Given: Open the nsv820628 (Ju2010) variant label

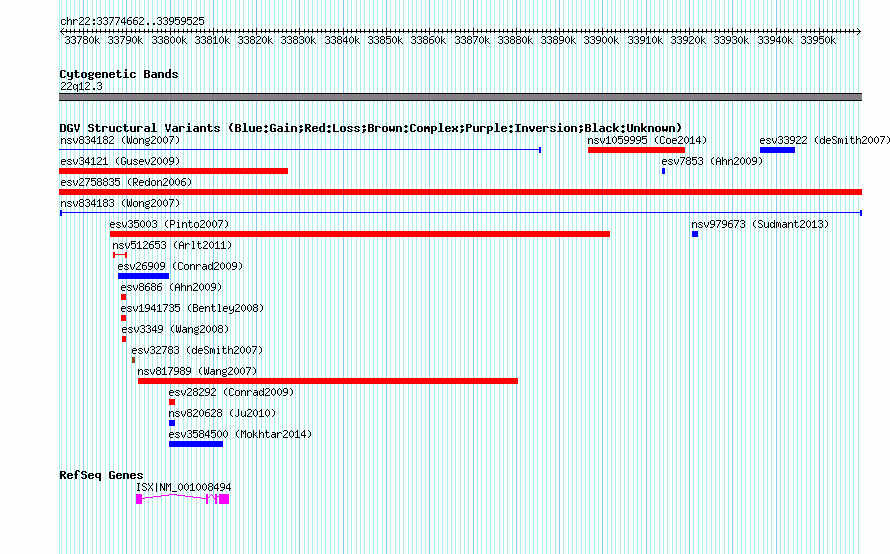Looking at the screenshot, I should [x=222, y=413].
